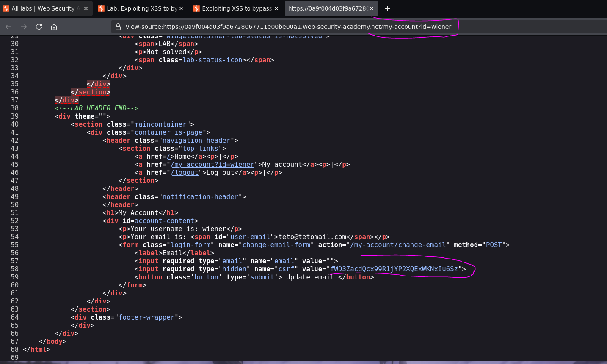Open the /my-account/change-email action link
This screenshot has width=607, height=364.
coord(398,245)
